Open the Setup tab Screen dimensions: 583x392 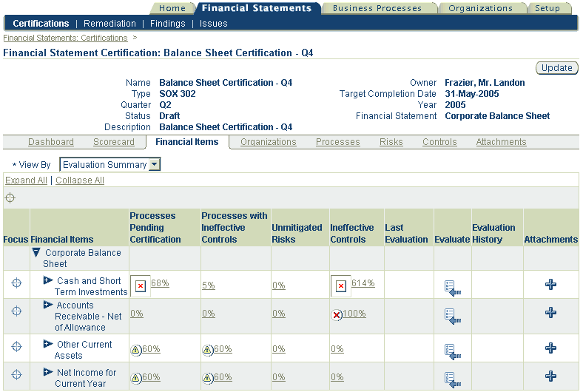point(547,8)
